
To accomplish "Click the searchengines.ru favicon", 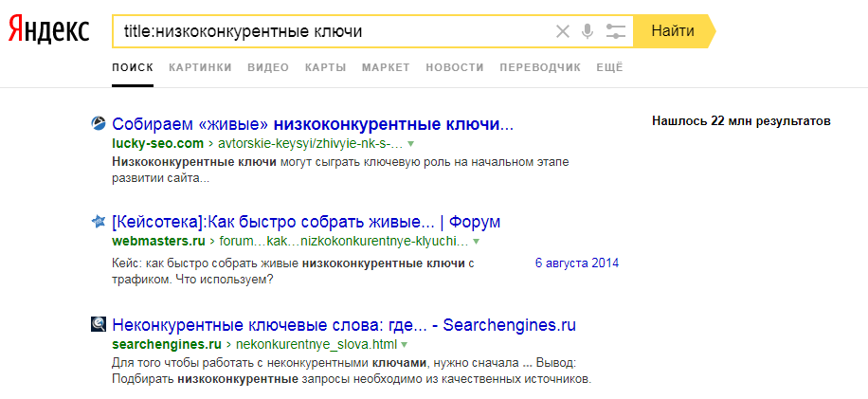I will pos(98,324).
